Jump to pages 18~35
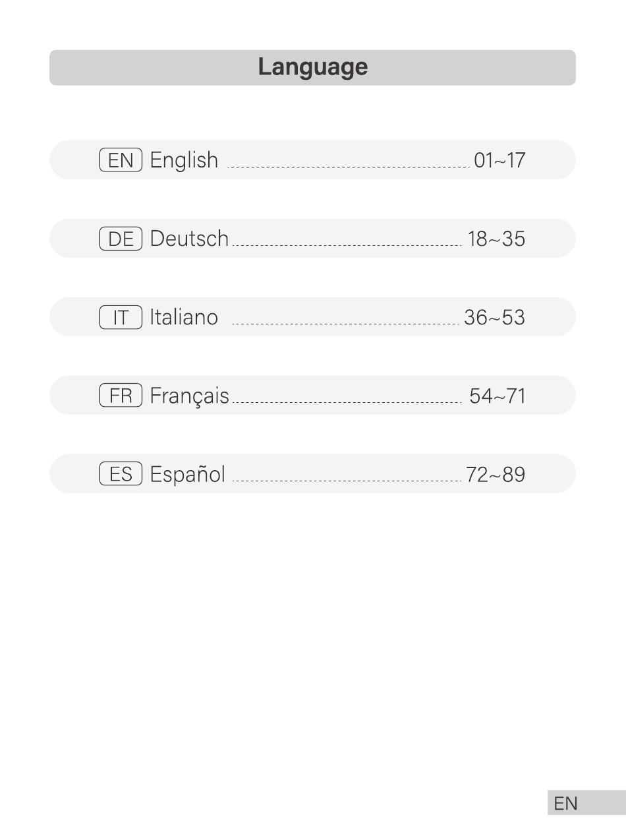The width and height of the screenshot is (626, 840). 497,239
